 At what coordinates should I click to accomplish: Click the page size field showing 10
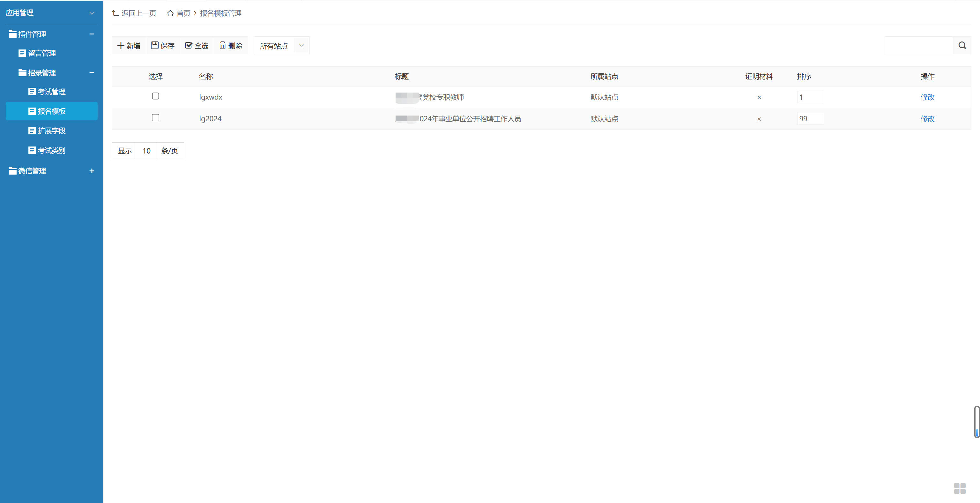pos(146,151)
